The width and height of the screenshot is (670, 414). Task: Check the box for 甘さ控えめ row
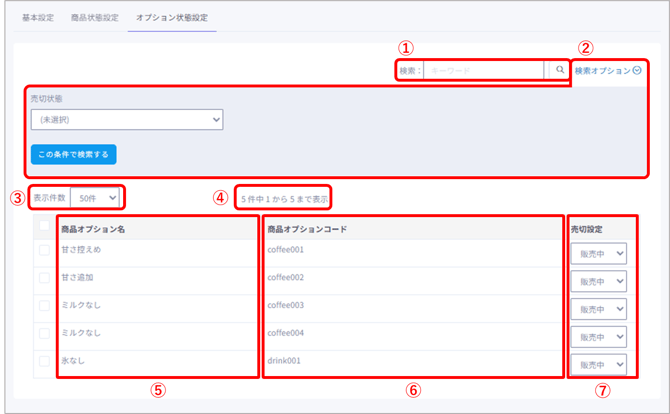click(x=45, y=255)
